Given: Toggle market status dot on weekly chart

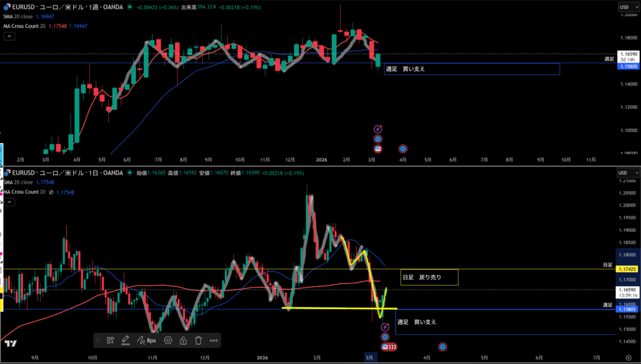Looking at the screenshot, I should click(129, 7).
